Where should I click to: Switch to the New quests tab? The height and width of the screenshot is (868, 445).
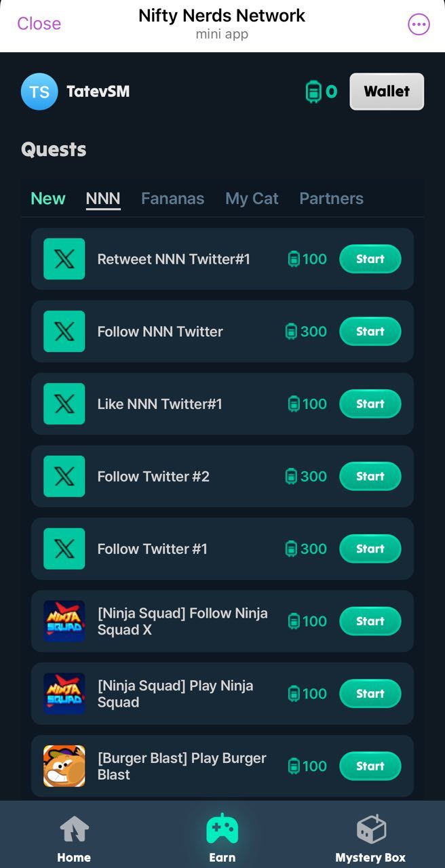47,198
